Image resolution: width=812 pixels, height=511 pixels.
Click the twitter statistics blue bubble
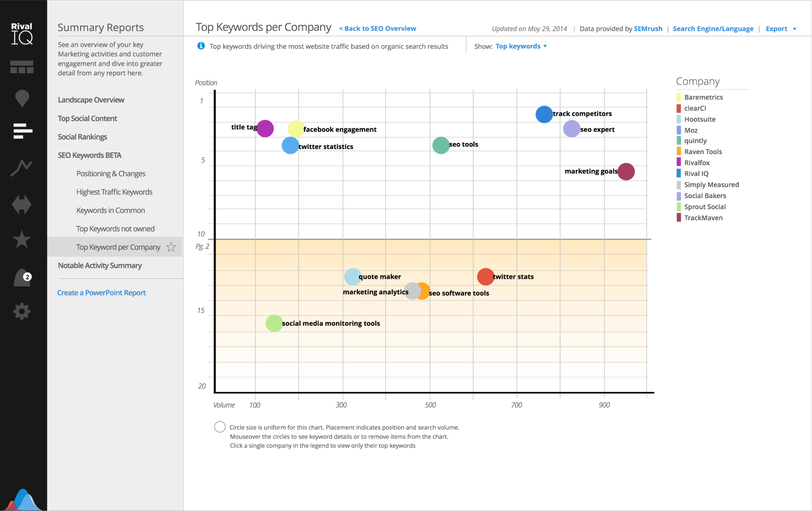point(290,145)
